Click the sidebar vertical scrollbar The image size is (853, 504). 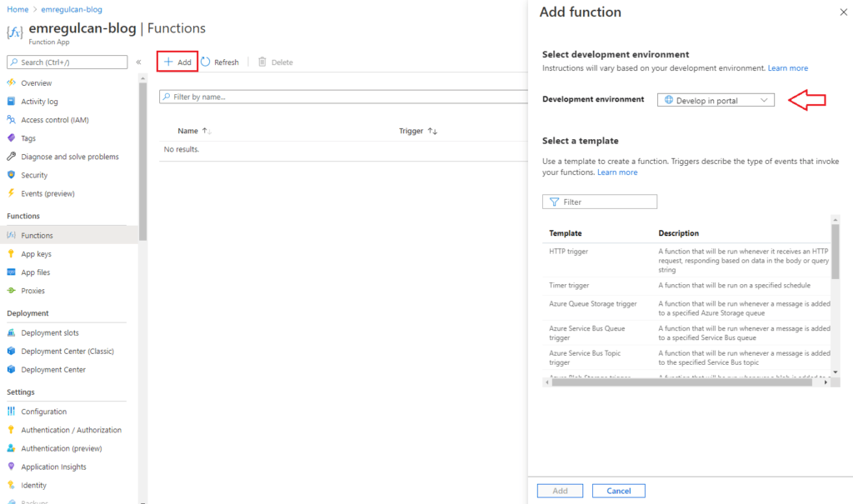tap(142, 161)
